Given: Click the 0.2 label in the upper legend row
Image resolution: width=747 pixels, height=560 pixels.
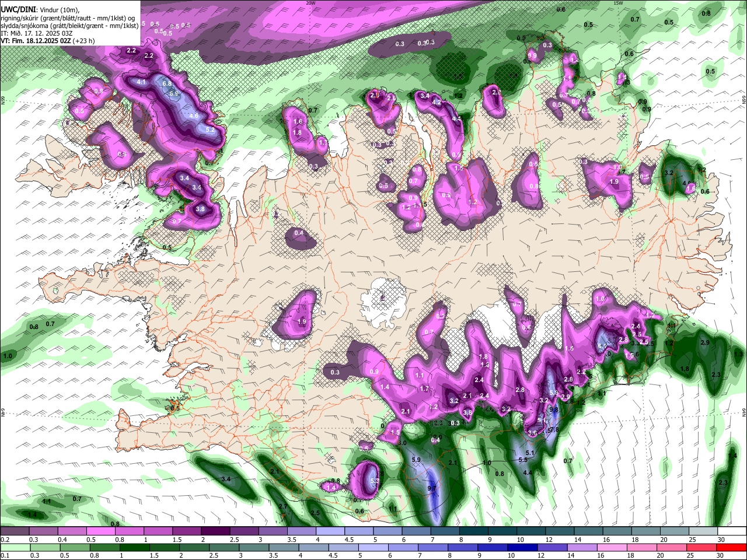Looking at the screenshot, I should [5, 540].
